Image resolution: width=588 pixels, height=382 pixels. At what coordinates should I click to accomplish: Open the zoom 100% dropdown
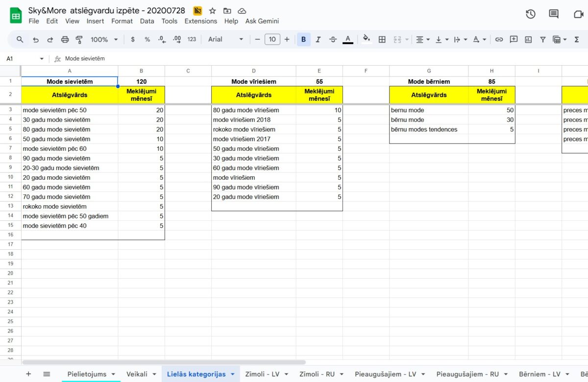(x=104, y=40)
